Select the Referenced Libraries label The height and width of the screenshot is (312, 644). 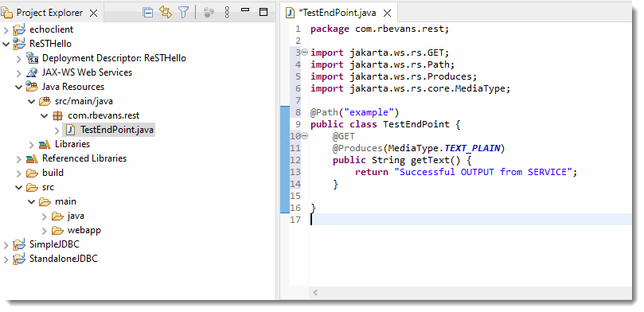(84, 158)
